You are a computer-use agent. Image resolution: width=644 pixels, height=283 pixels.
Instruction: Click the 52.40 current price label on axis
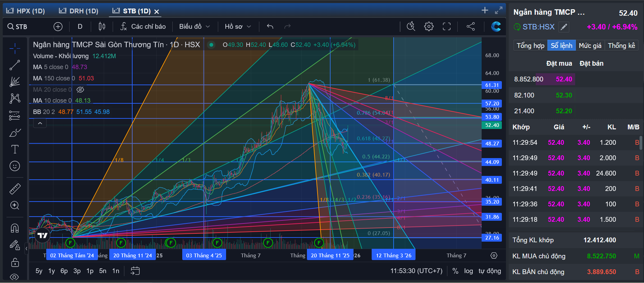[492, 125]
